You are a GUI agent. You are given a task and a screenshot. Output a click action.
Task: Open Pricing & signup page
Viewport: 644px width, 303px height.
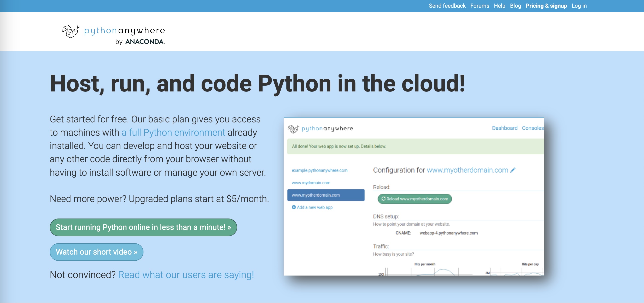pos(546,6)
